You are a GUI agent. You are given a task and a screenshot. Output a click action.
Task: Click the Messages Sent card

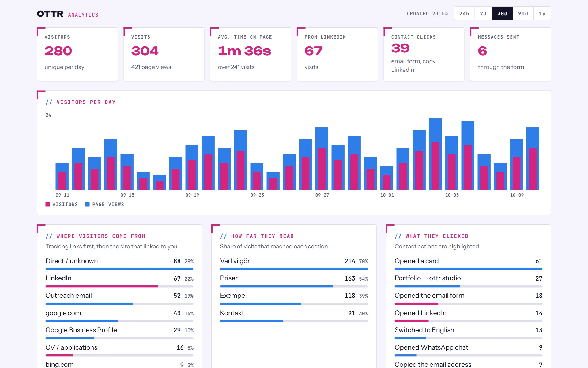tap(511, 54)
